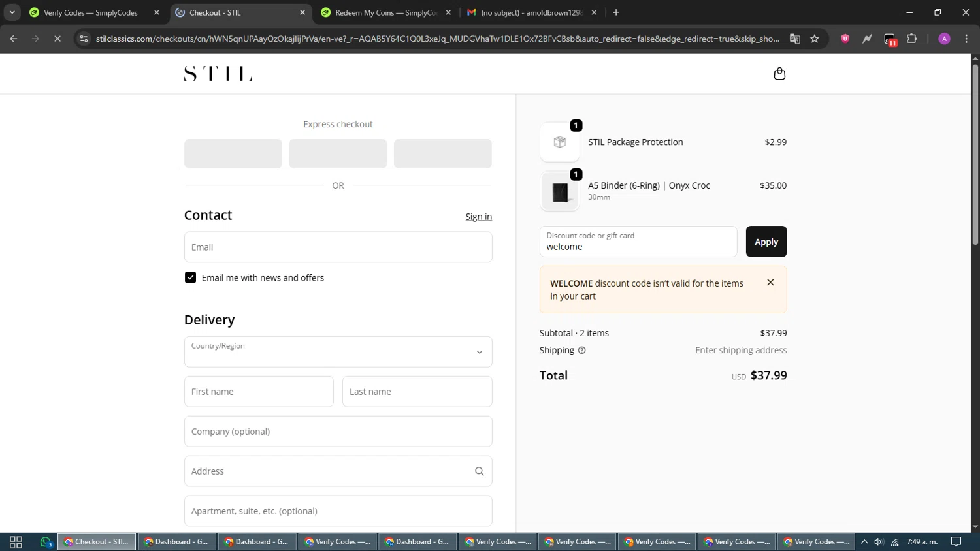Open WhatsApp from the taskbar
Viewport: 980px width, 551px height.
coord(46,542)
